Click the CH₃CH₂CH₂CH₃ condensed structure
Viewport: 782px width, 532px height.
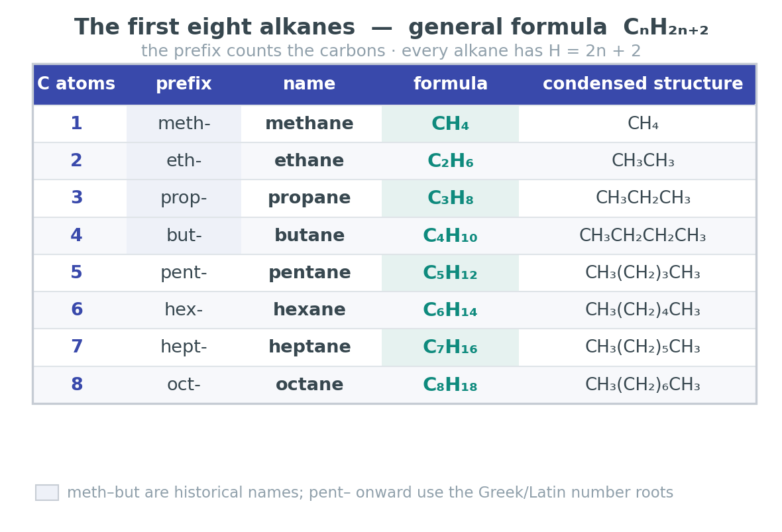tap(643, 235)
